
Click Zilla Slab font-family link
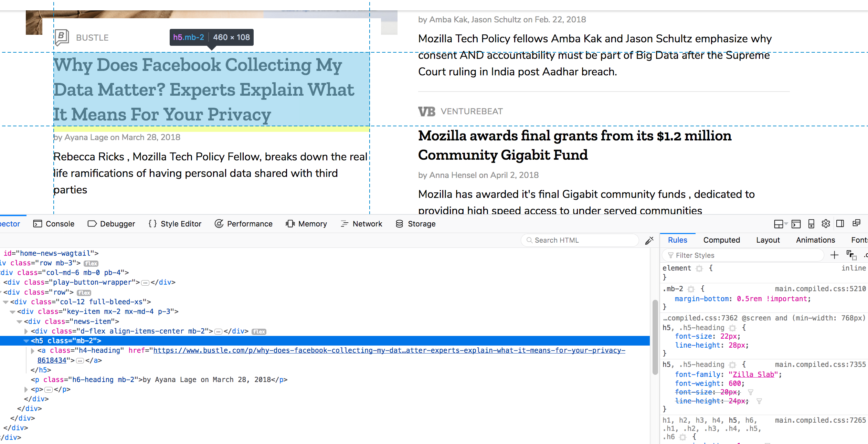[x=753, y=374]
